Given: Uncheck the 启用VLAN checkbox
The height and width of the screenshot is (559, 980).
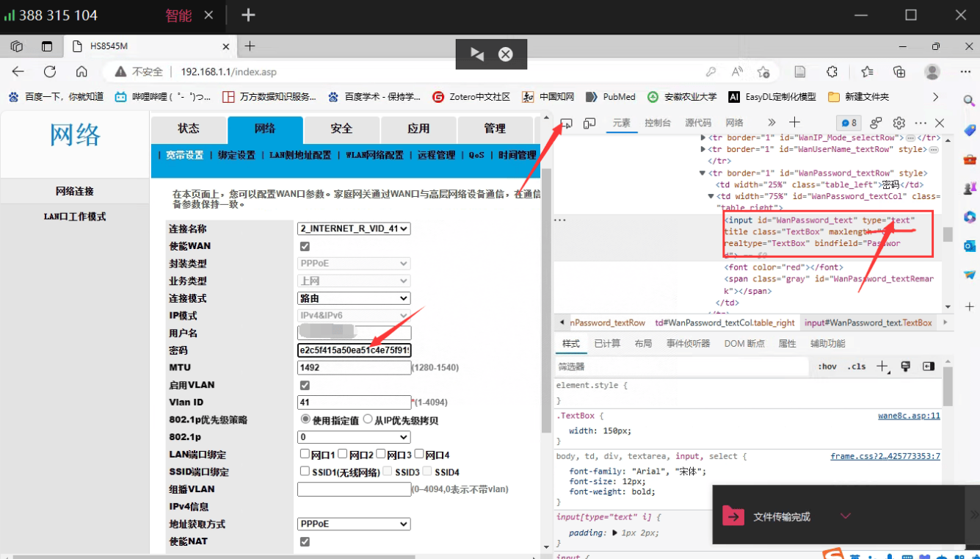Looking at the screenshot, I should coord(305,385).
